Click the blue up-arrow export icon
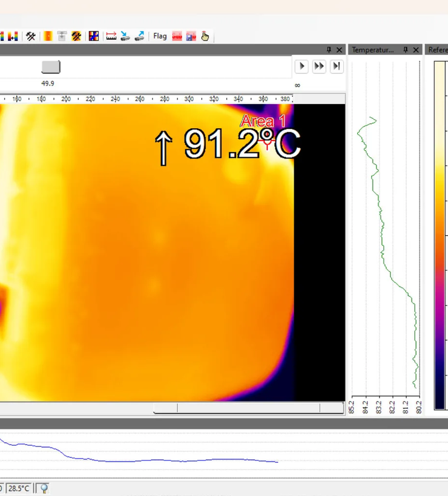Screen dimensions: 448x496 click(140, 36)
